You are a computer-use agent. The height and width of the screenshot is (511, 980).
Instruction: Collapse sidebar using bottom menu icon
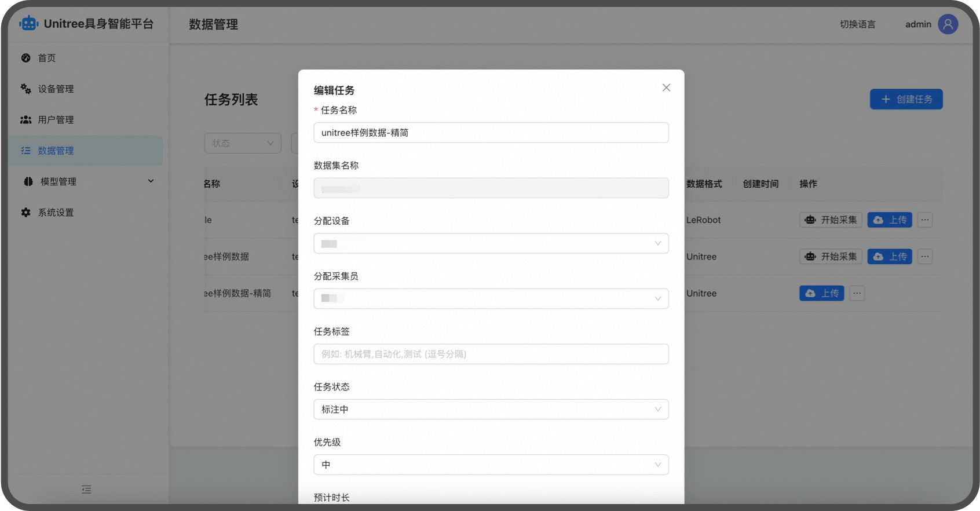[x=86, y=490]
